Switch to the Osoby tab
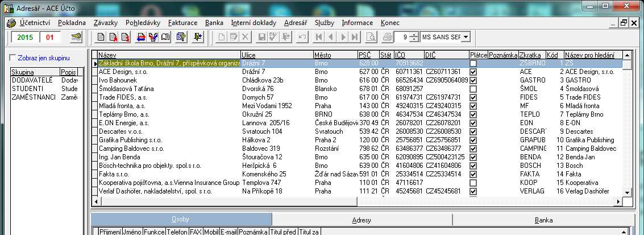This screenshot has width=644, height=235. [x=181, y=220]
